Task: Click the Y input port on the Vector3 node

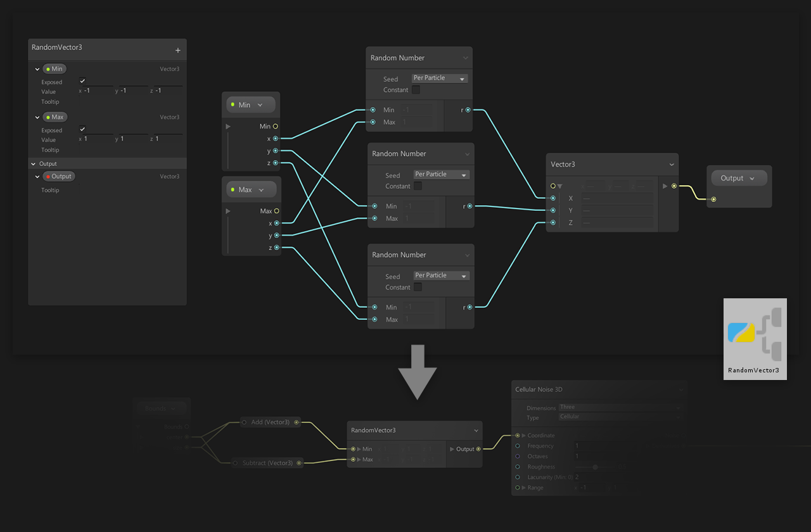Action: click(552, 210)
